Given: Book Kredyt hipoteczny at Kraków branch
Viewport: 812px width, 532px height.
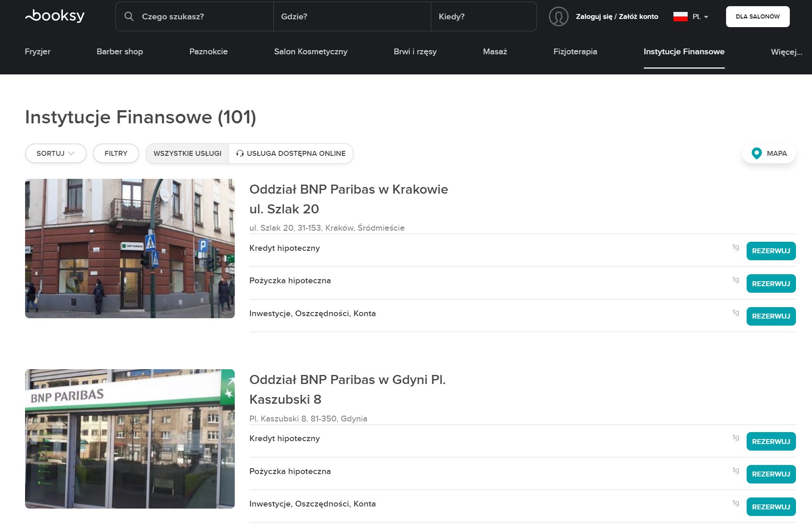Looking at the screenshot, I should (770, 251).
